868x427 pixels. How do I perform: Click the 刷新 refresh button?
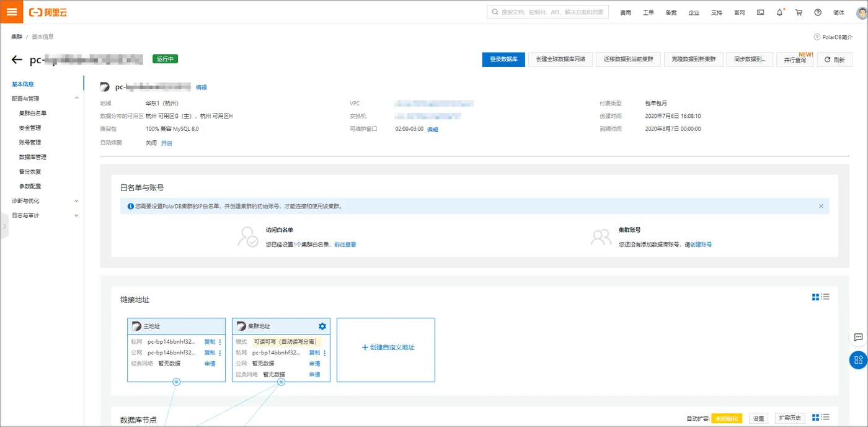(835, 60)
